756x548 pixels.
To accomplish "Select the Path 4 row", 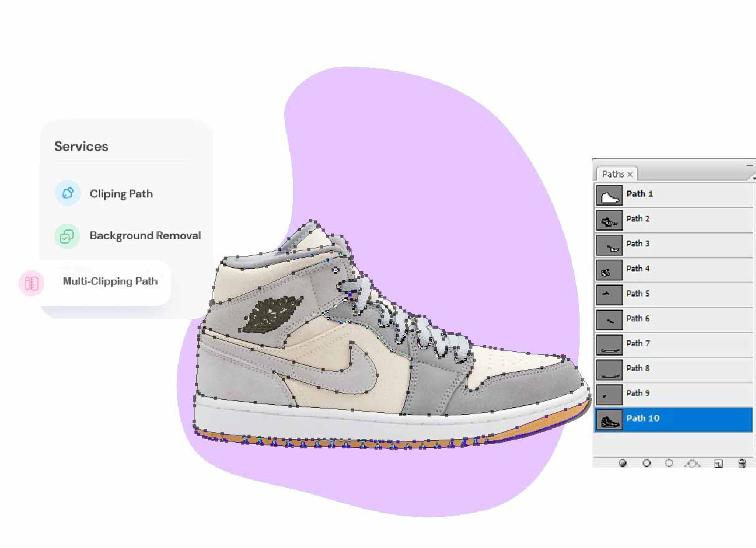I will pos(673,269).
